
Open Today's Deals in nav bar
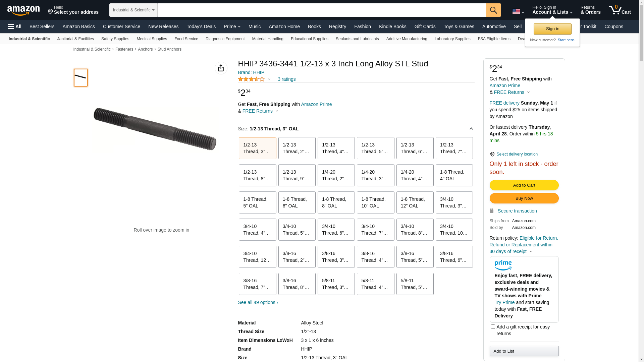tap(201, 26)
